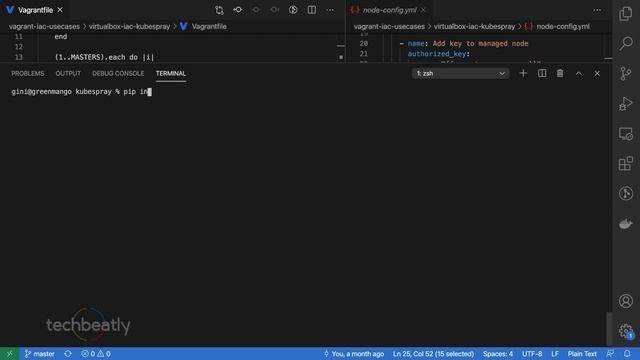640x360 pixels.
Task: Click the terminal panel scrollbar
Action: click(609, 329)
